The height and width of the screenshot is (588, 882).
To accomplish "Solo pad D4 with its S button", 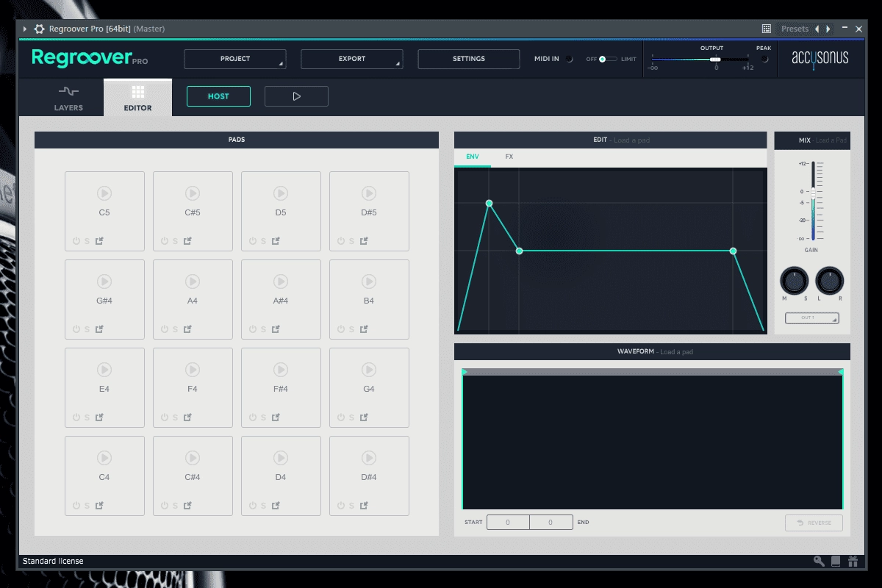I will 263,506.
